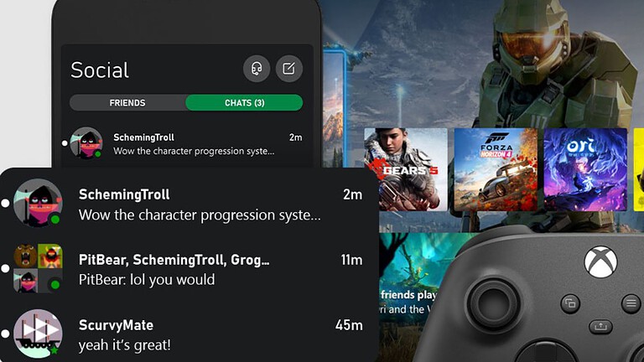Screen dimensions: 644x362
Task: Click SchemingTroll avatar in phone chat list
Action: coord(86,142)
